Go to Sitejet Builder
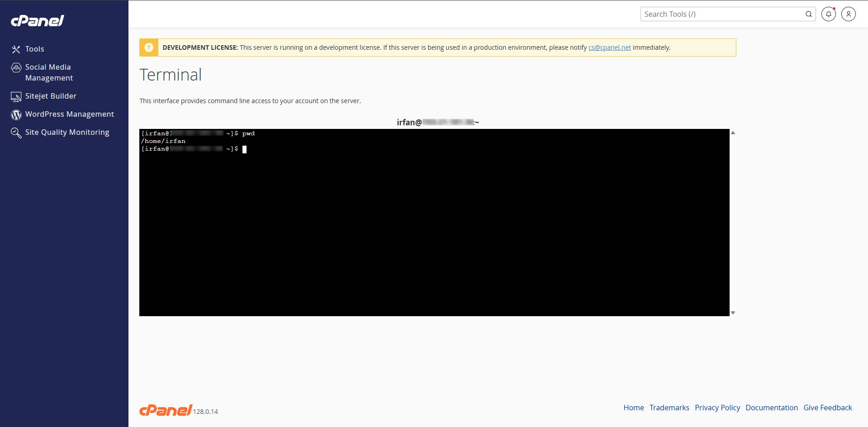868x427 pixels. coord(51,96)
